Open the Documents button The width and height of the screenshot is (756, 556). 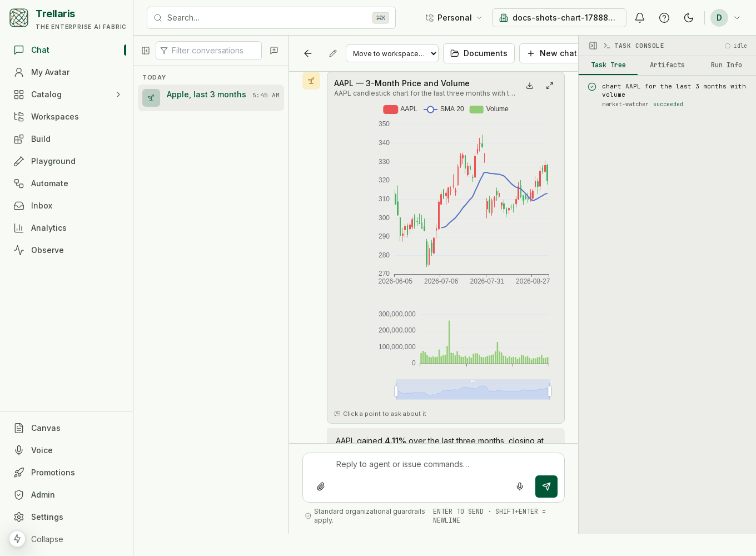click(x=479, y=53)
